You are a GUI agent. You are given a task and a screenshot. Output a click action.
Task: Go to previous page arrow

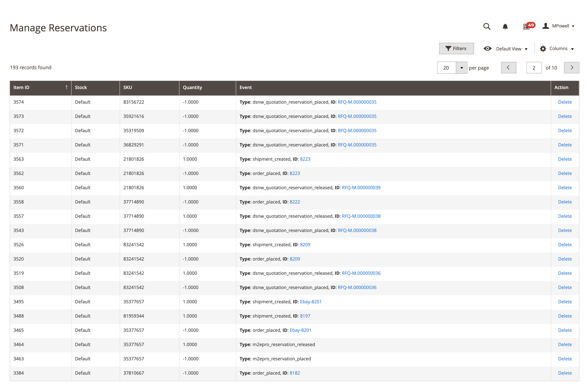(x=508, y=67)
